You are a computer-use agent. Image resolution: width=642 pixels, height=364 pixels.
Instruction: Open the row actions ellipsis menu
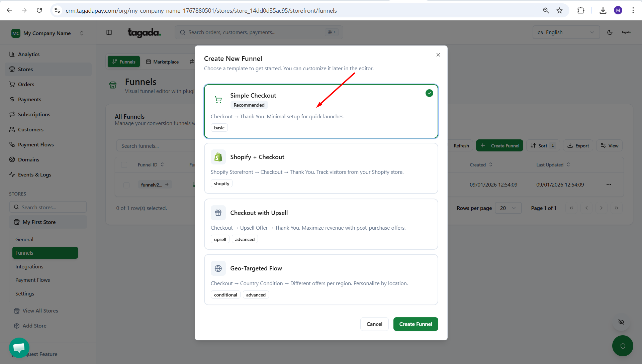[609, 185]
